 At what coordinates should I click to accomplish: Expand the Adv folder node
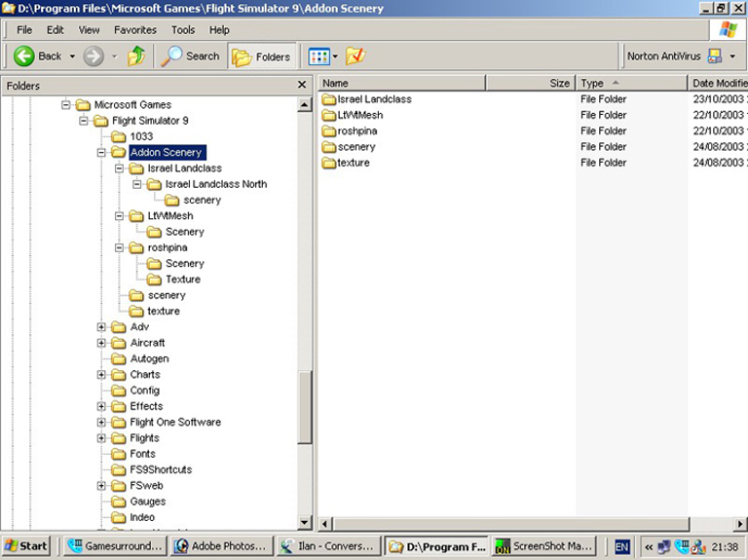(101, 326)
